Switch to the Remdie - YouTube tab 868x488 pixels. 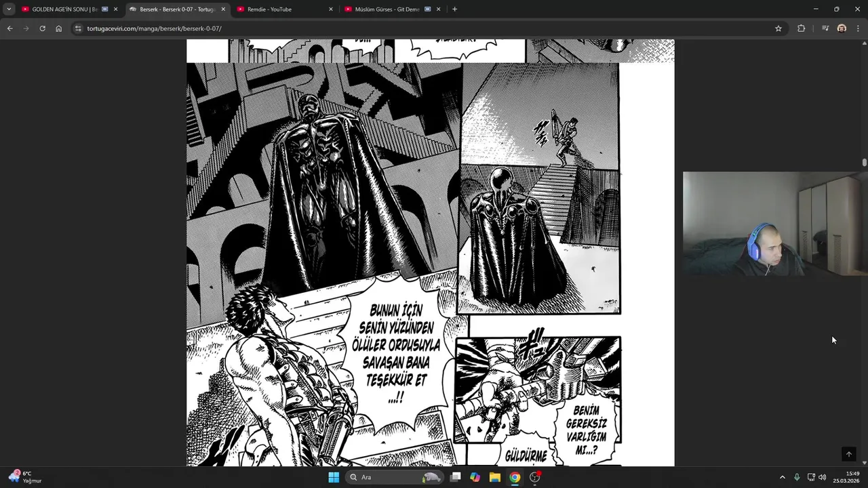[285, 9]
